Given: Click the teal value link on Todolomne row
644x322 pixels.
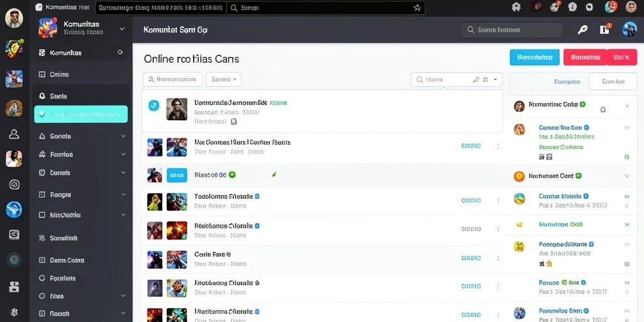Looking at the screenshot, I should (470, 201).
